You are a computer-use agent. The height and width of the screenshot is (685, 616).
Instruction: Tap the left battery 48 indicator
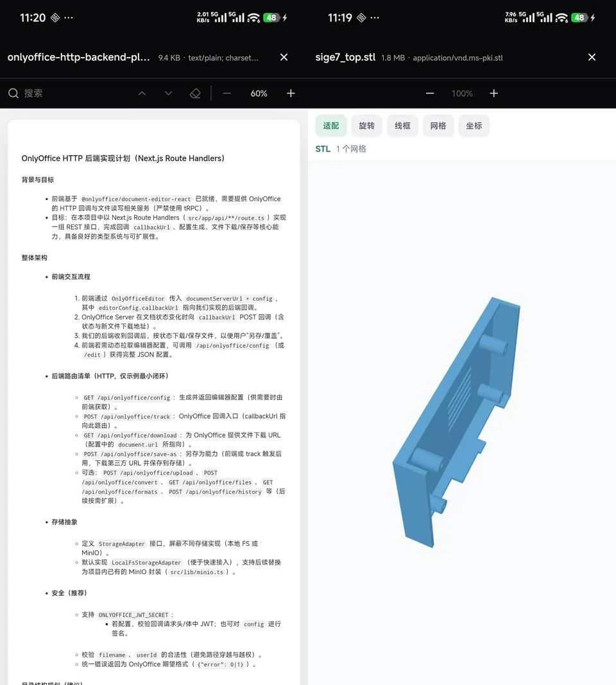pos(271,17)
